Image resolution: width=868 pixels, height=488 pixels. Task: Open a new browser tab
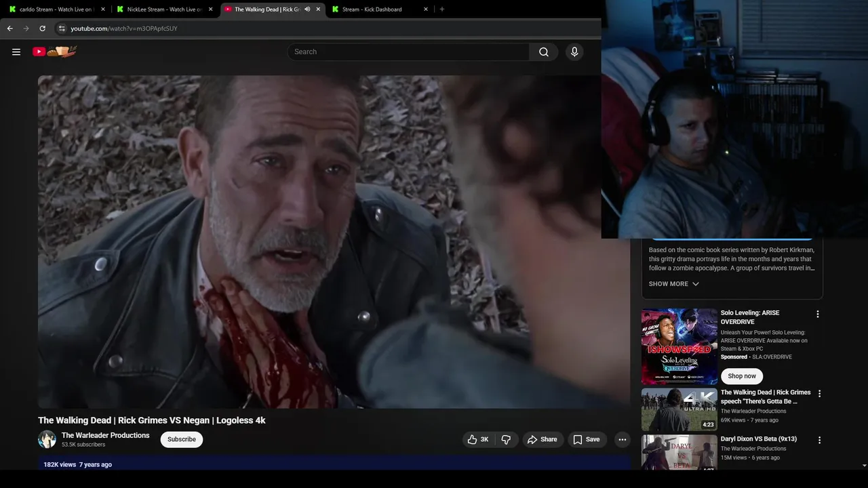coord(442,9)
